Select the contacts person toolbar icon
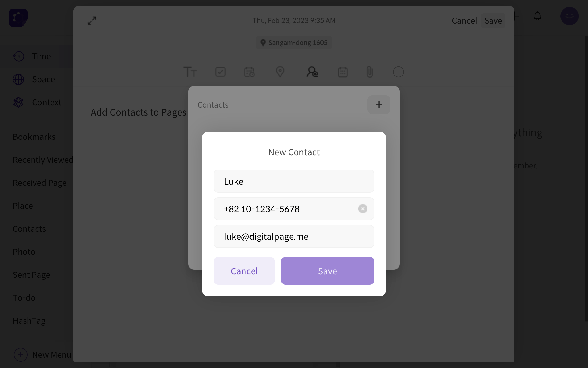The image size is (588, 368). 312,72
